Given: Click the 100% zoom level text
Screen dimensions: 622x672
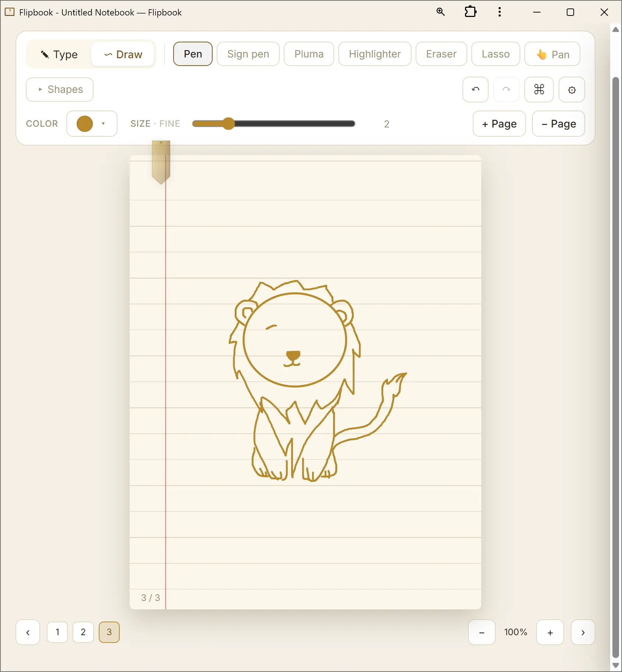Looking at the screenshot, I should point(516,632).
